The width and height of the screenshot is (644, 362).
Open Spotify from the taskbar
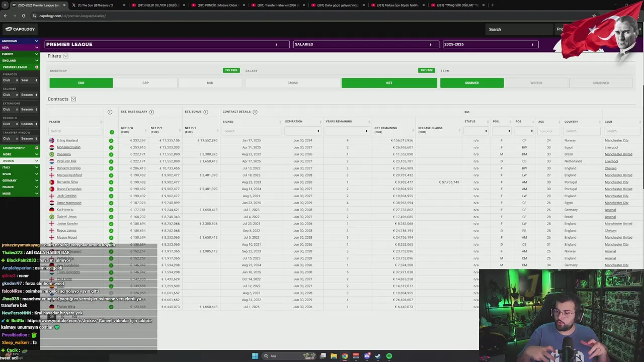(389, 356)
